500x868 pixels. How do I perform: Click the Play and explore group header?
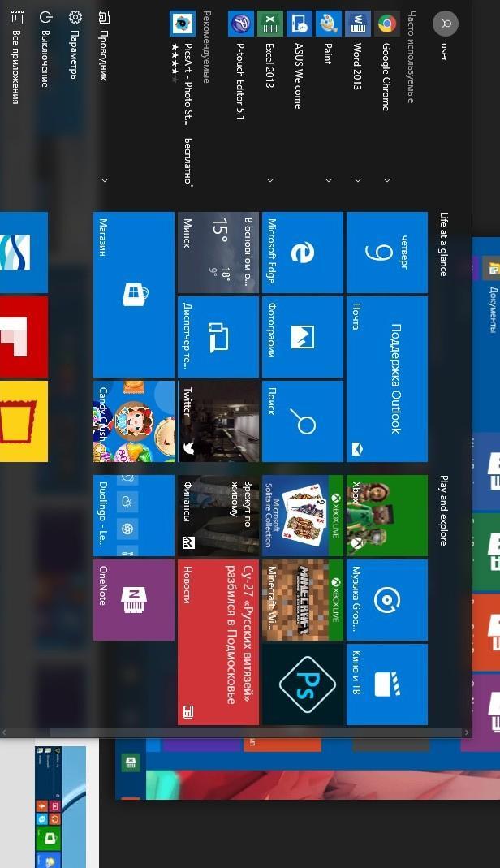click(x=443, y=511)
